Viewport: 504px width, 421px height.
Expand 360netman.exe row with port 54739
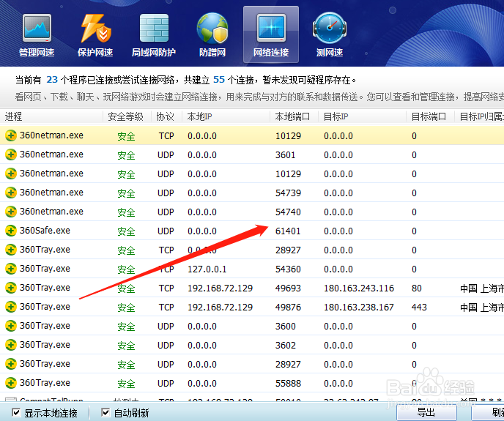tap(10, 193)
